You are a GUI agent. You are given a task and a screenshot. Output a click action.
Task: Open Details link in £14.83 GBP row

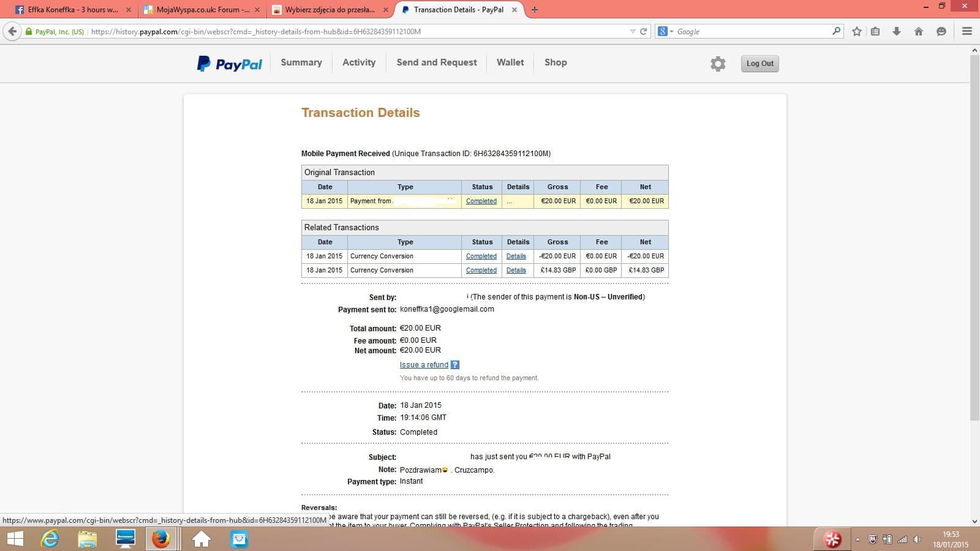click(x=516, y=270)
